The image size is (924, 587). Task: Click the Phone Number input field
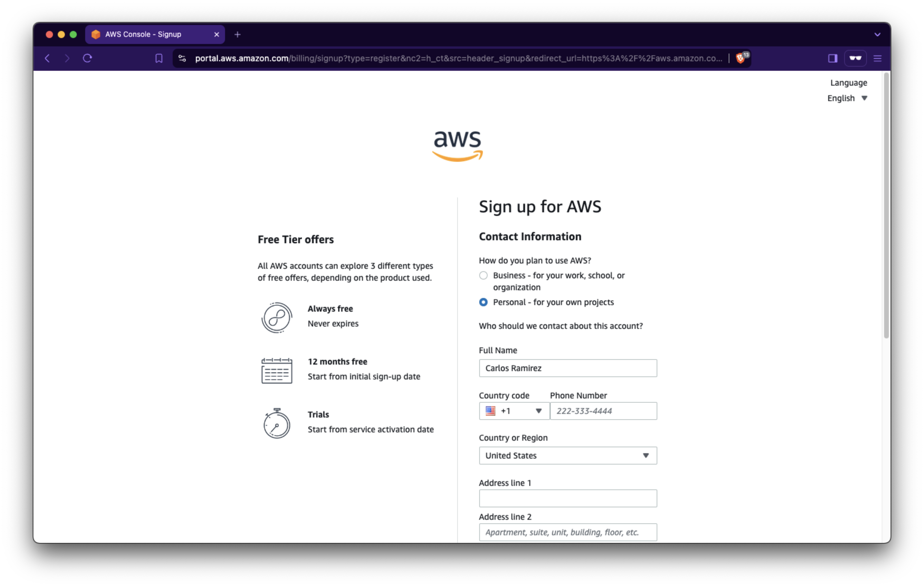click(x=603, y=411)
